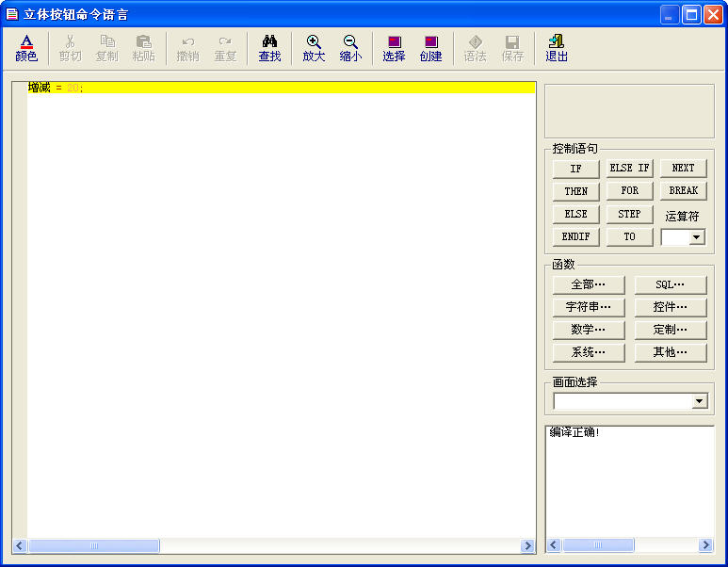Open the 全部… functions list
The width and height of the screenshot is (728, 567).
[x=589, y=284]
